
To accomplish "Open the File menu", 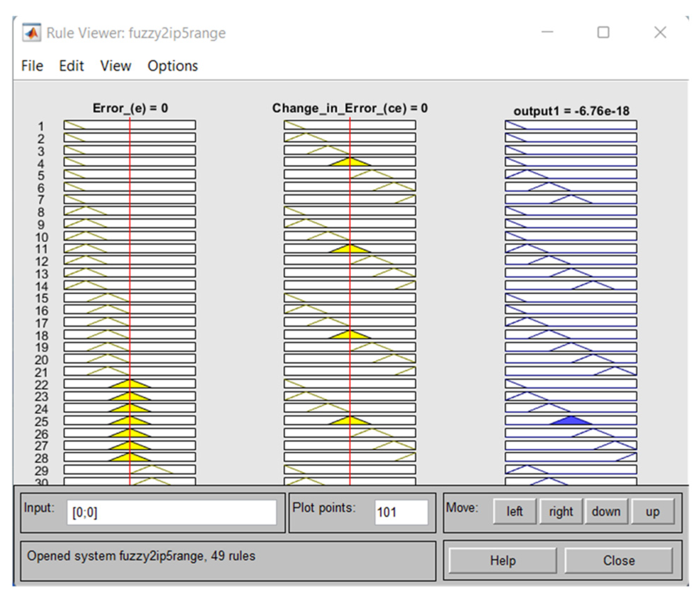I will coord(32,66).
